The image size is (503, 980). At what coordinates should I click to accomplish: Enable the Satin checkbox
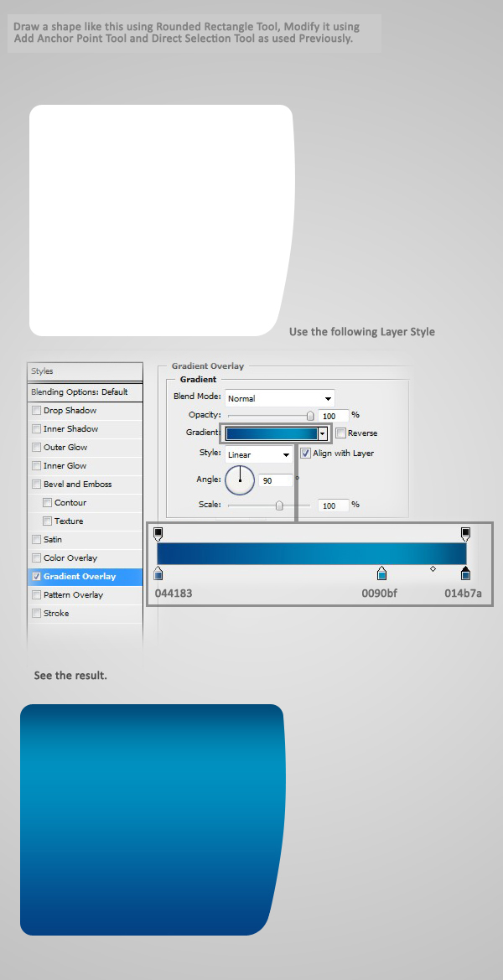(x=36, y=540)
